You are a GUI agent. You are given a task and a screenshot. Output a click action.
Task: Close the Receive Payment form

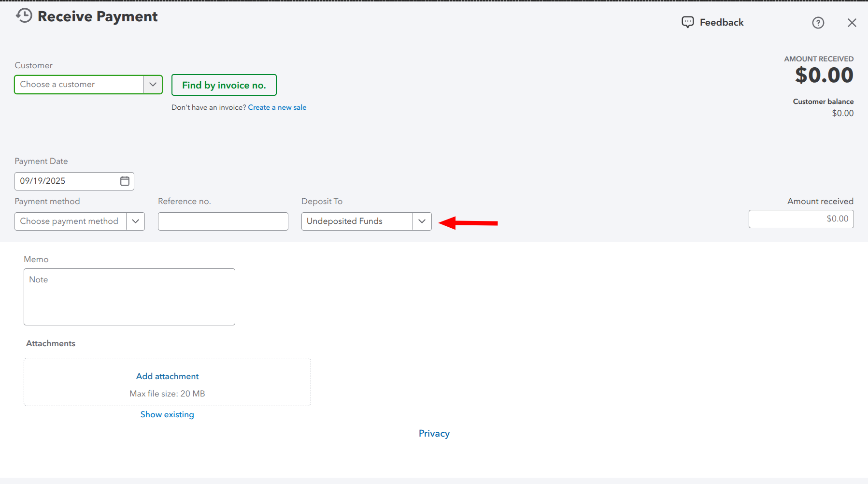coord(852,23)
